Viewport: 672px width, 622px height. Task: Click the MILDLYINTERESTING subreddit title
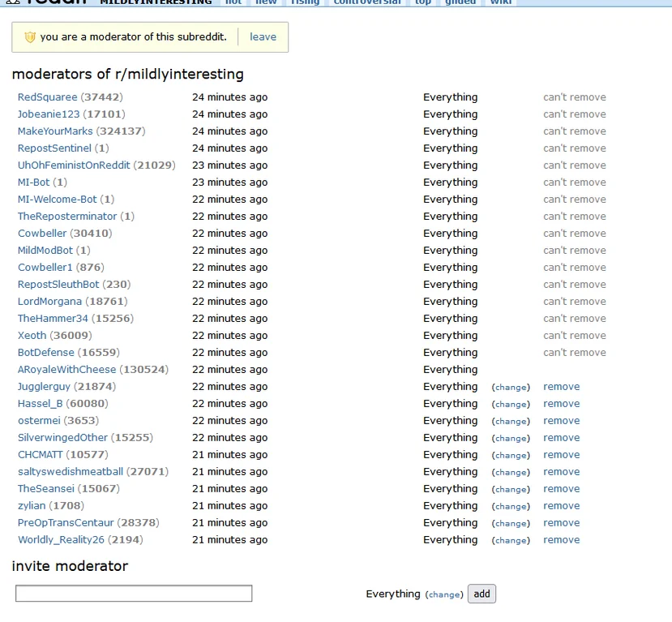pos(156,2)
